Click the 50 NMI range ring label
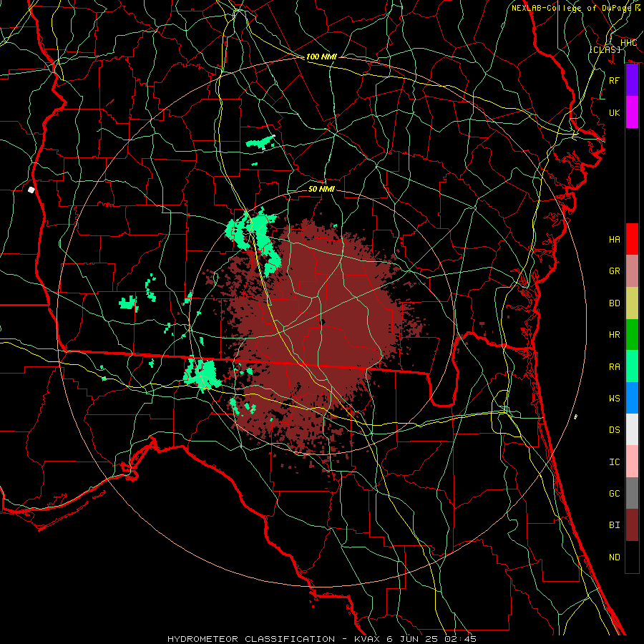 tap(321, 189)
